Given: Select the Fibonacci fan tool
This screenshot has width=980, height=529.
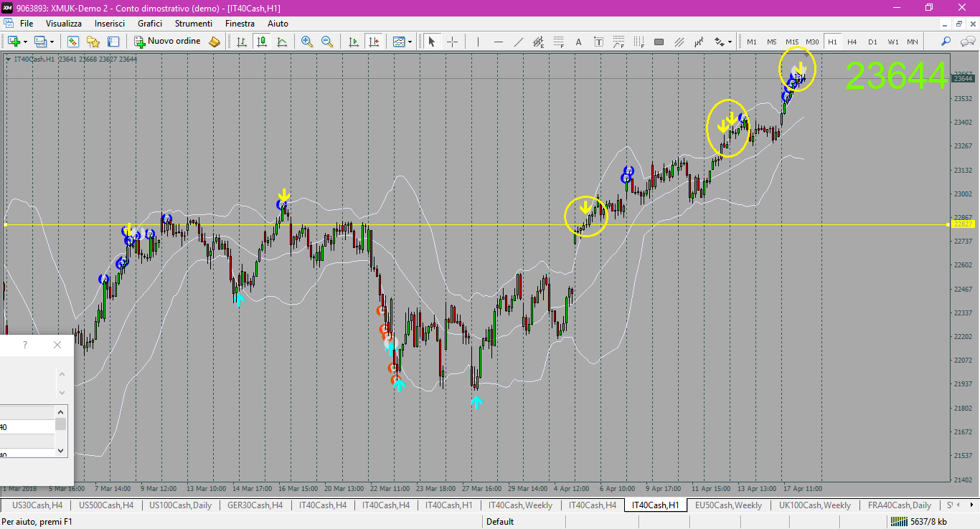Looking at the screenshot, I should pos(618,42).
